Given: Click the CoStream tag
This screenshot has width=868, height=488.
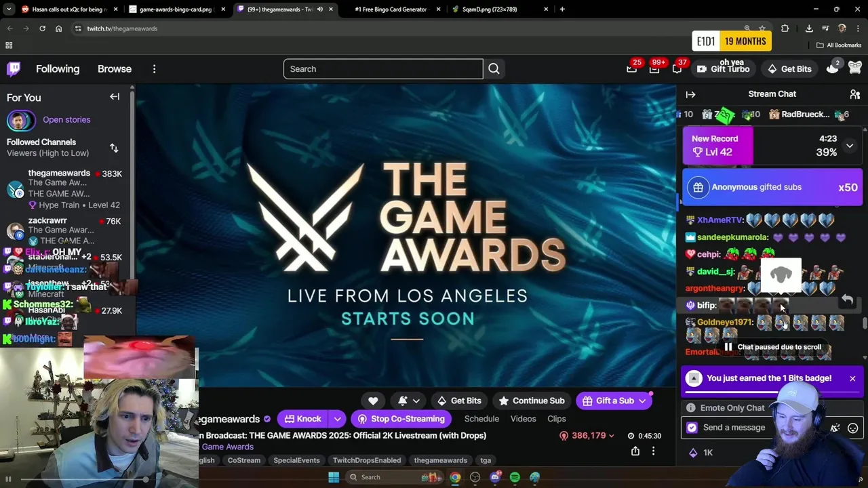Looking at the screenshot, I should (x=244, y=460).
